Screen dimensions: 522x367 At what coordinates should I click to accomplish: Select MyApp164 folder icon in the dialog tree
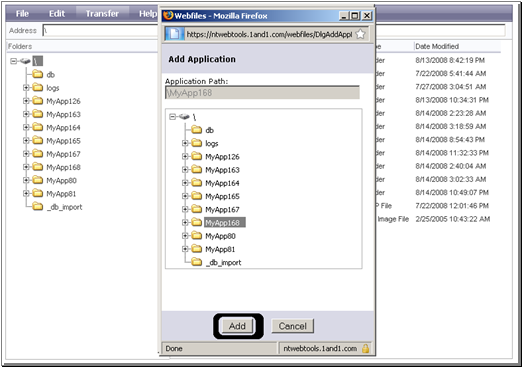tap(197, 183)
